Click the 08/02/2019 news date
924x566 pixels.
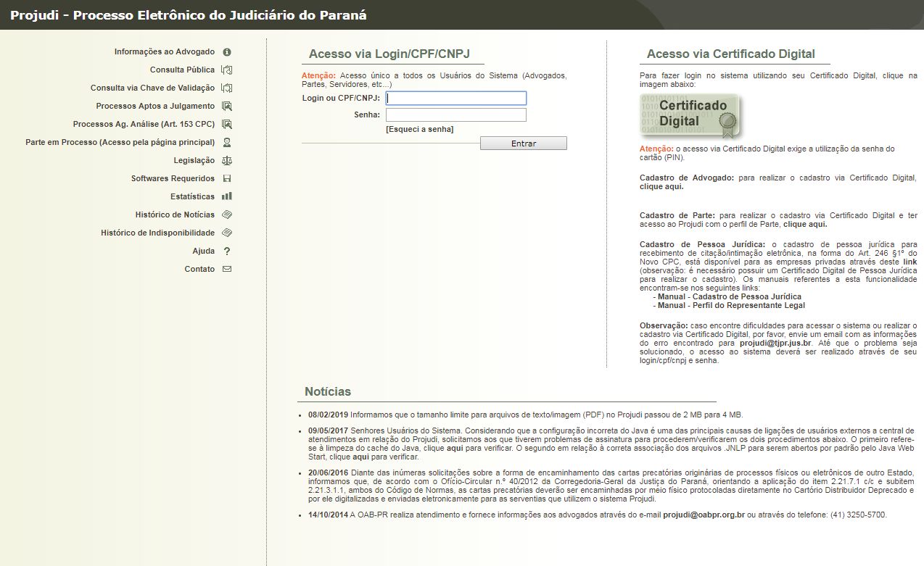[329, 415]
